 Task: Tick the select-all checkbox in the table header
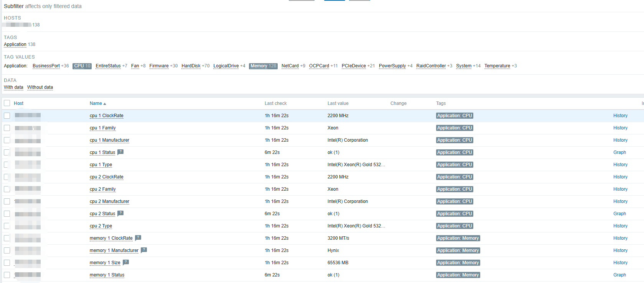(7, 103)
